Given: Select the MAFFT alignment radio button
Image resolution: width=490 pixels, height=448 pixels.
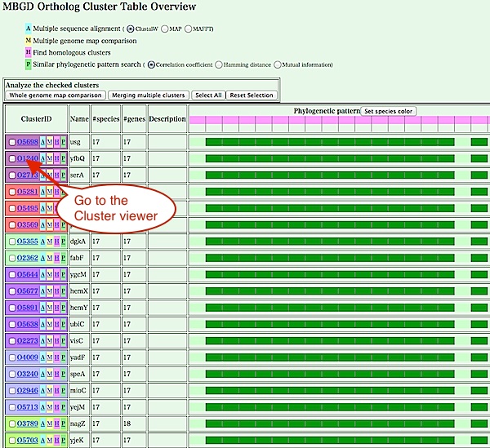Looking at the screenshot, I should pyautogui.click(x=189, y=29).
